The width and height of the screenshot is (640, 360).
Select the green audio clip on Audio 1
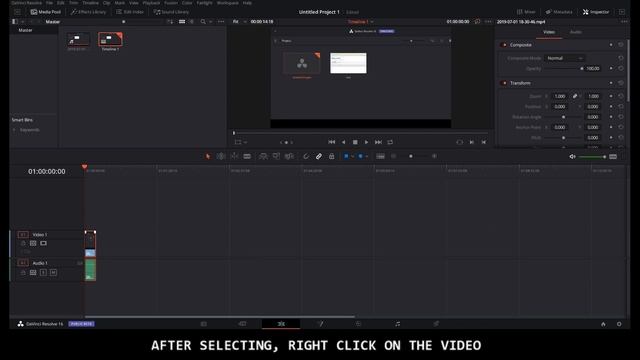(x=90, y=269)
